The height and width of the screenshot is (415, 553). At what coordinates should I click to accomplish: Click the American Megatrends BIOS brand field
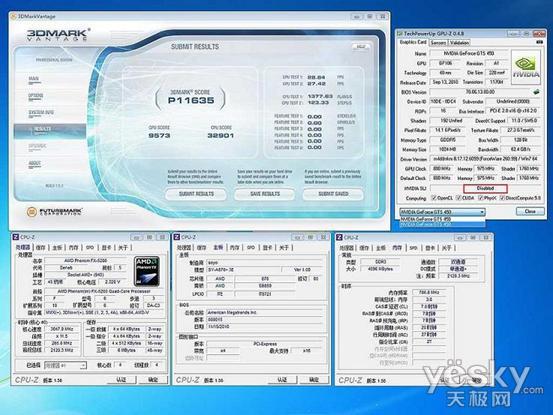click(x=264, y=312)
